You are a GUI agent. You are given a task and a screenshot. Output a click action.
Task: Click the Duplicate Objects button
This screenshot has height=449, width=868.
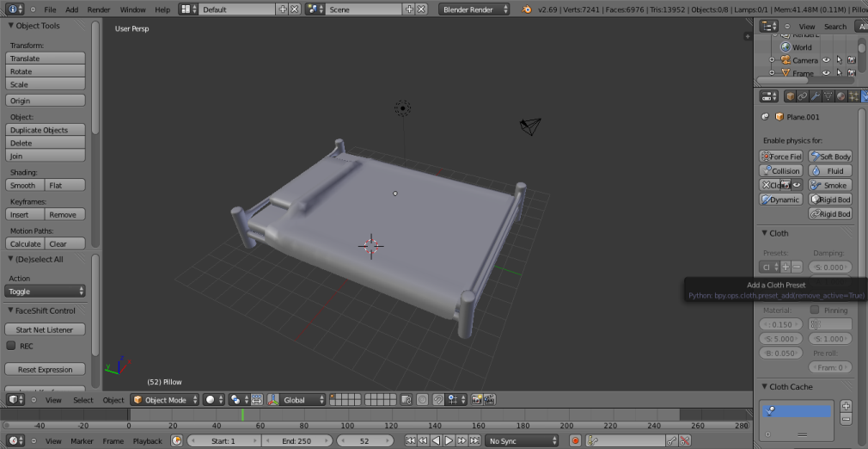(x=46, y=130)
